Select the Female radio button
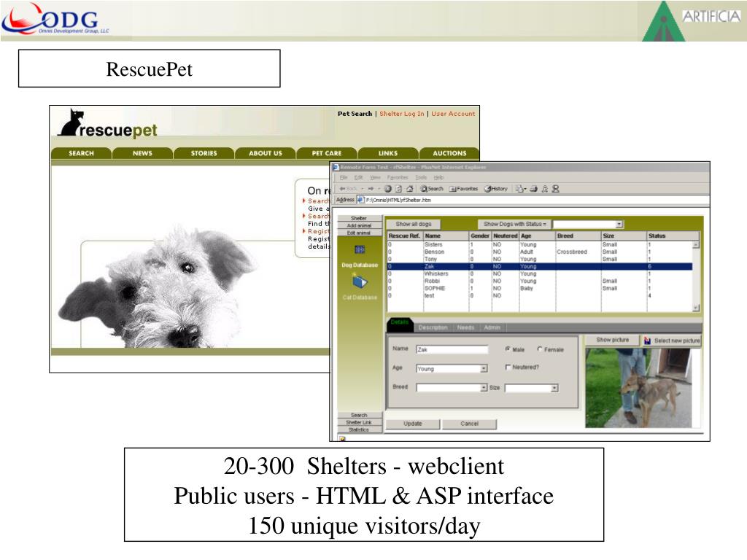The height and width of the screenshot is (560, 747). point(540,349)
